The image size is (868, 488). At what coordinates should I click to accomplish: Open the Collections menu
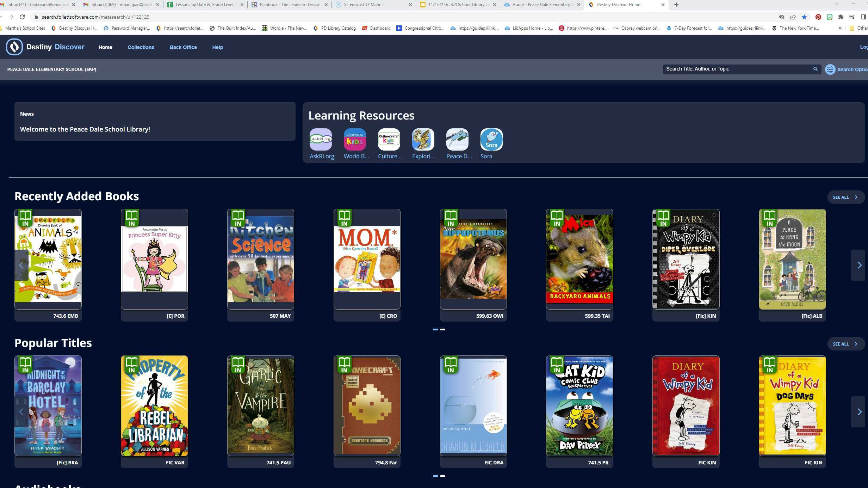(141, 47)
